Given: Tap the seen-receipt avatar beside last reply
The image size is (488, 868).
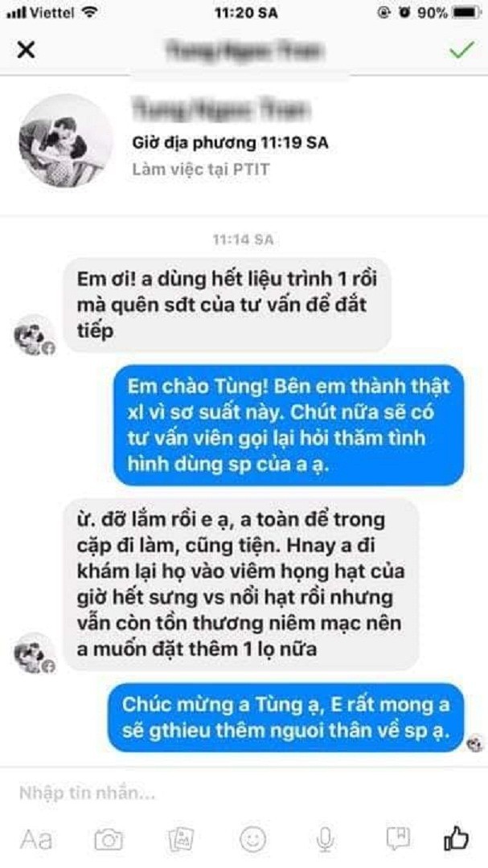Looking at the screenshot, I should 475,743.
